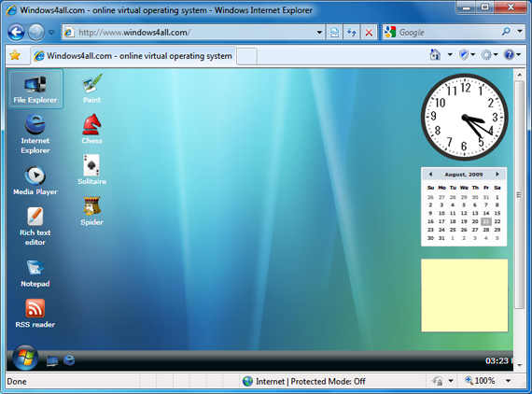Launch the Solitaire game icon
Image resolution: width=532 pixels, height=394 pixels.
pyautogui.click(x=92, y=170)
